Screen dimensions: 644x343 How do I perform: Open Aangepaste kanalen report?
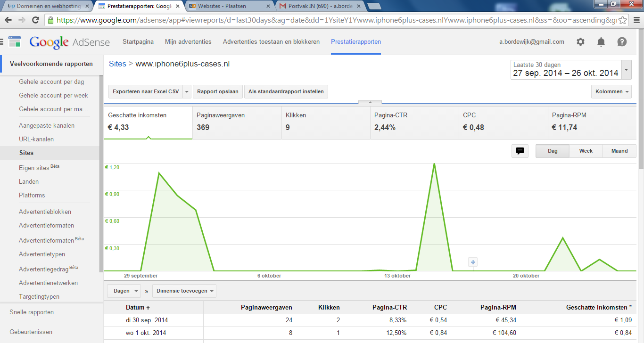[47, 125]
